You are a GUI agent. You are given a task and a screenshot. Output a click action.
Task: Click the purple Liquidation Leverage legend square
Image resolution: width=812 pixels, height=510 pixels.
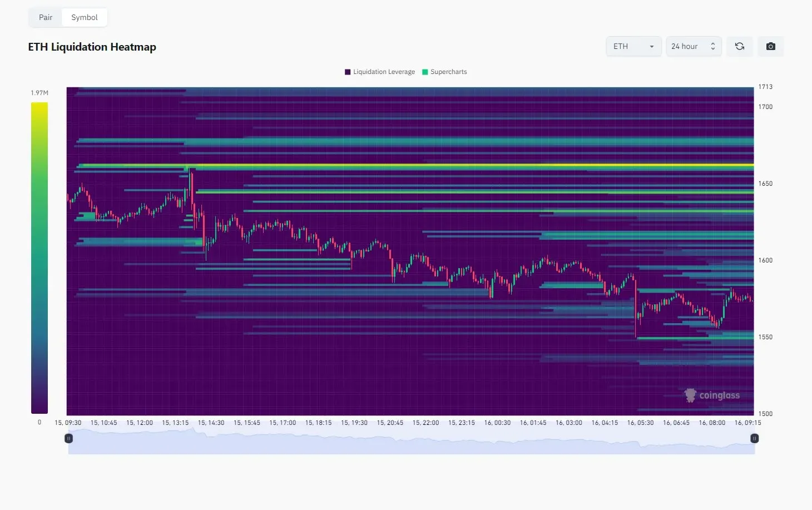point(348,72)
